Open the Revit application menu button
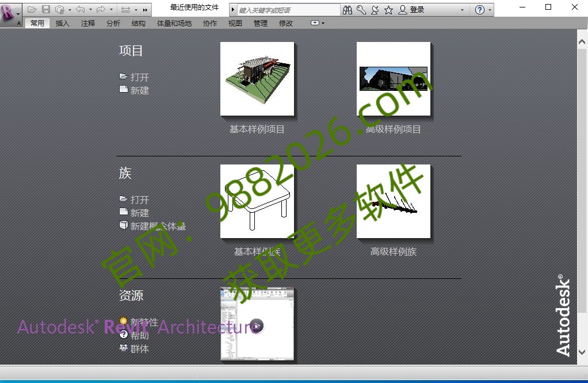 point(10,13)
